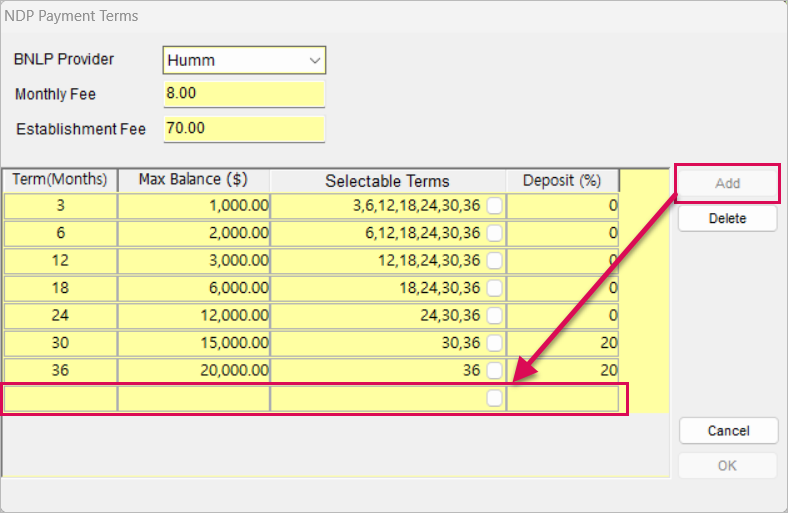
Task: Click the Selectable Terms column header
Action: (387, 180)
